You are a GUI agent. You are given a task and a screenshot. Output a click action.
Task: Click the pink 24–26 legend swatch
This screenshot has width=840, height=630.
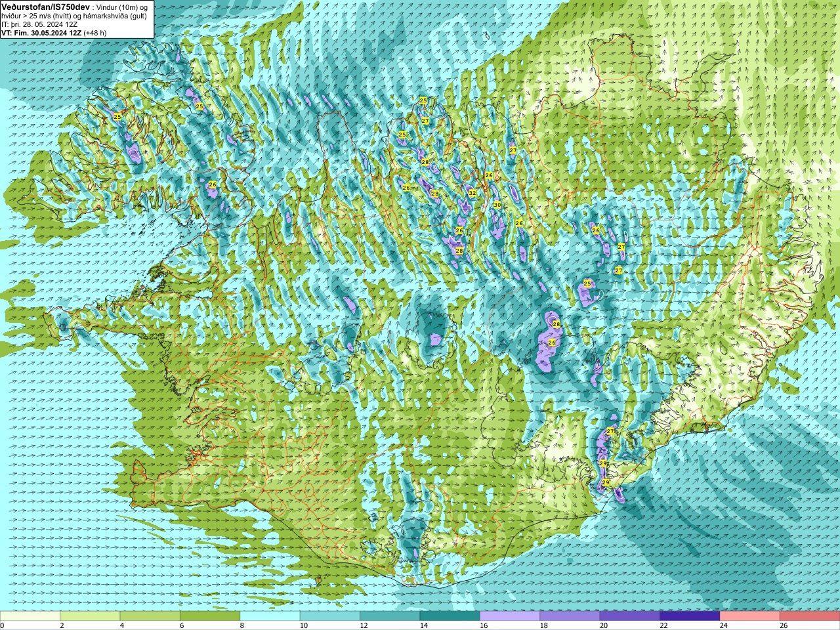(x=750, y=616)
